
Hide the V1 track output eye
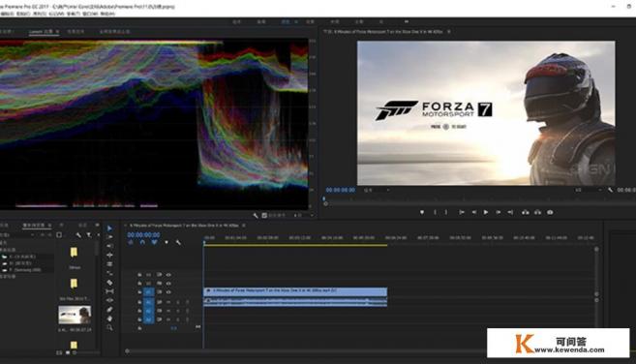point(168,291)
